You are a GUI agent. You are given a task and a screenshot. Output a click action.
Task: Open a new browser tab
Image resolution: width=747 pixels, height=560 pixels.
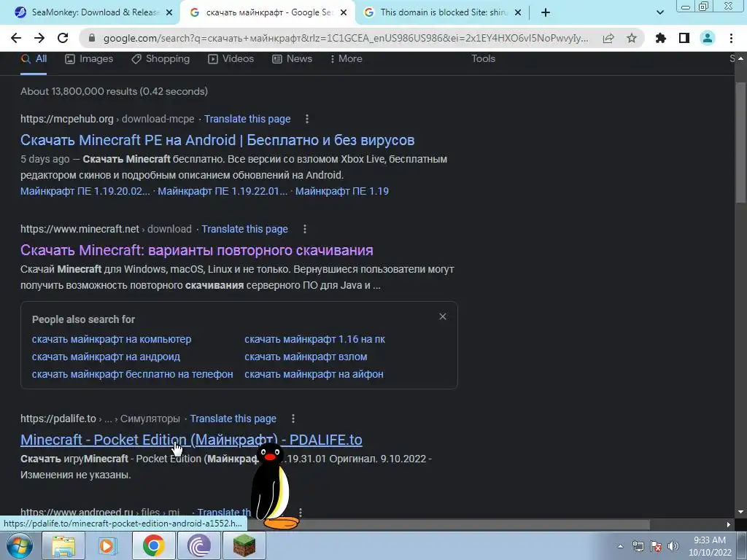[x=546, y=12]
